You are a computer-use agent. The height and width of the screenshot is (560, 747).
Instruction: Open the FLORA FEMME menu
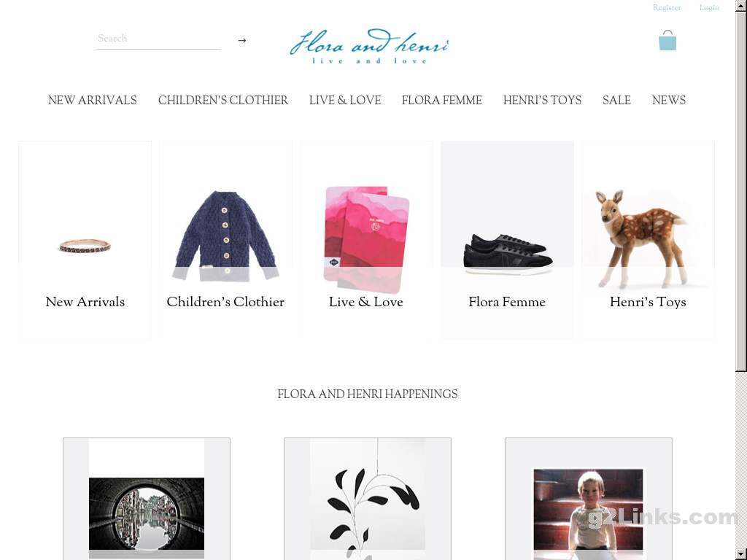pyautogui.click(x=441, y=100)
